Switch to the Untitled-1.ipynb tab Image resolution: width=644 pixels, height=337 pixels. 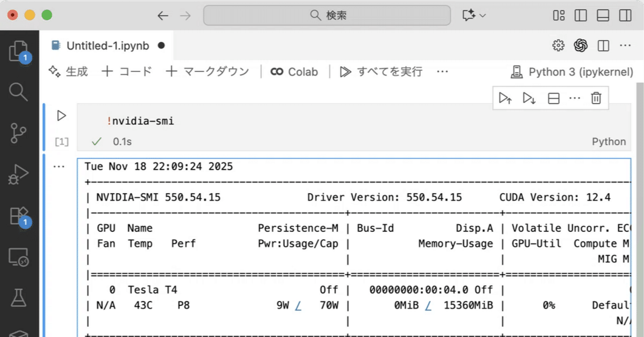click(x=106, y=45)
